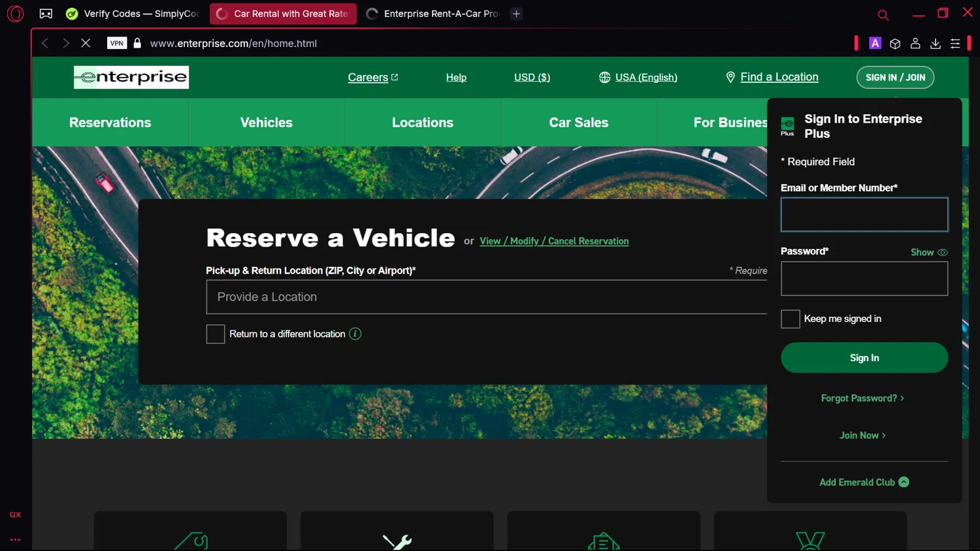Enable Keep me signed in checkbox
Viewport: 980px width, 551px height.
[x=791, y=319]
